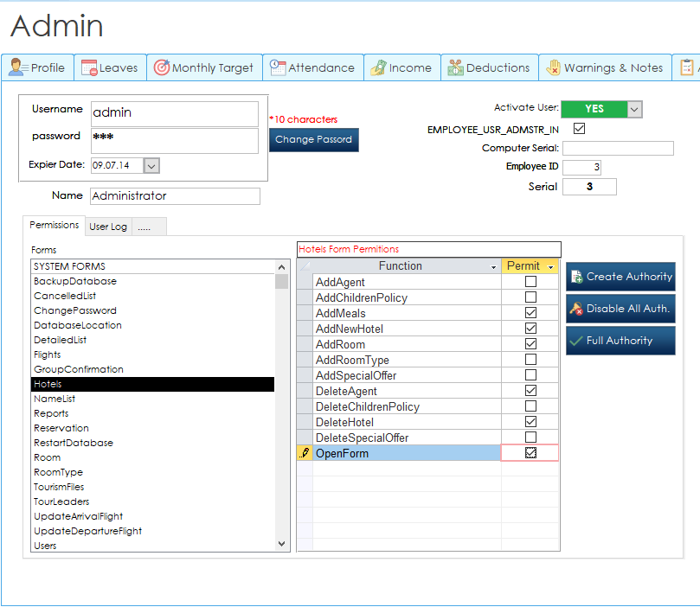Click the Attendance clock icon
This screenshot has width=700, height=607.
click(277, 67)
